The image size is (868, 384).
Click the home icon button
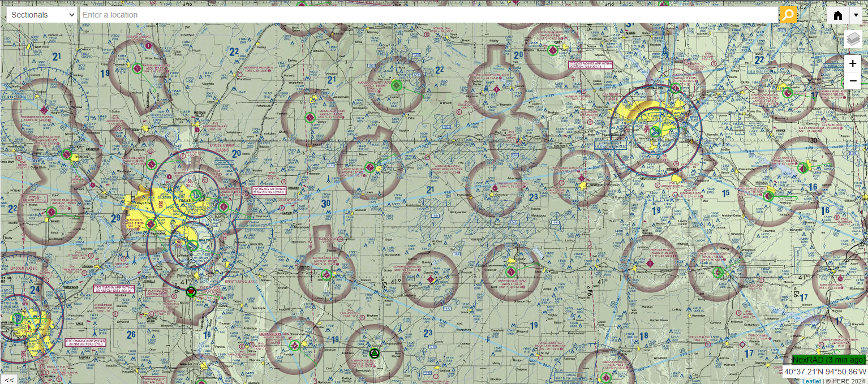(838, 15)
